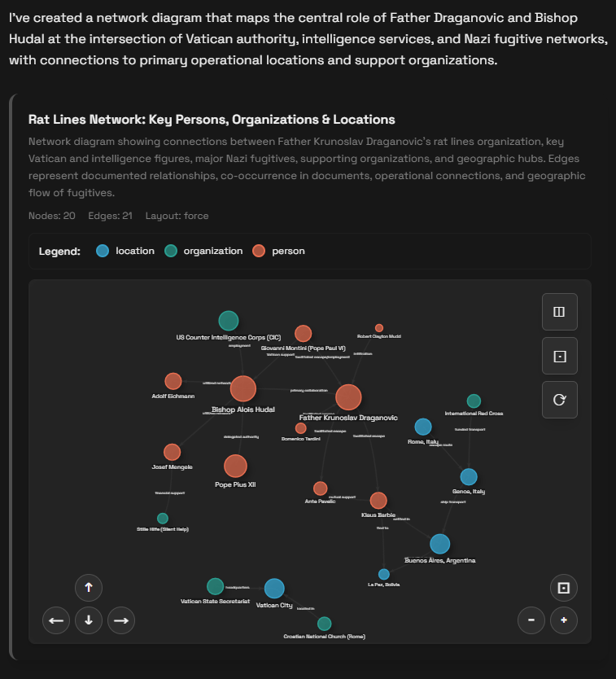Click the pan-down arrow navigation icon
Image resolution: width=616 pixels, height=679 pixels.
(88, 620)
